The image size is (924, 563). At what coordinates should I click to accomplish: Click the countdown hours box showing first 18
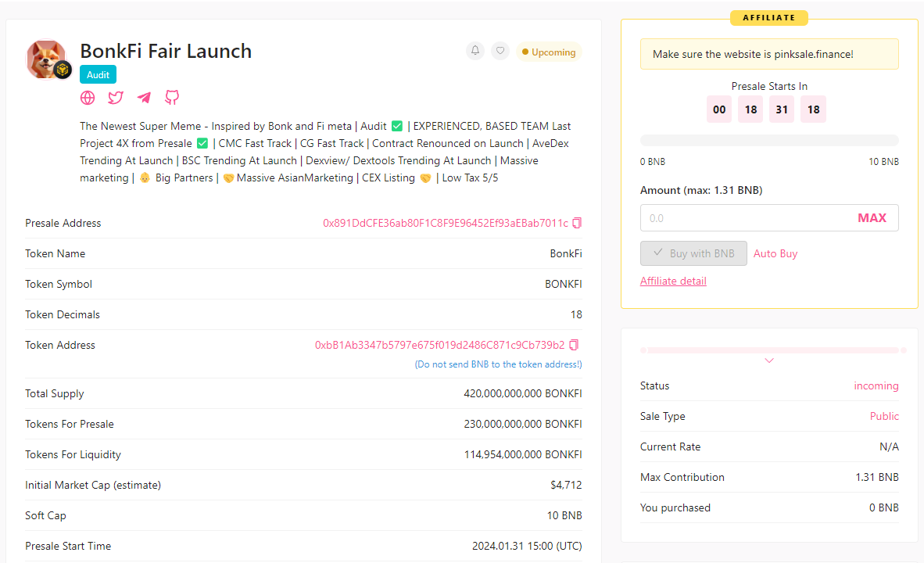(x=750, y=109)
